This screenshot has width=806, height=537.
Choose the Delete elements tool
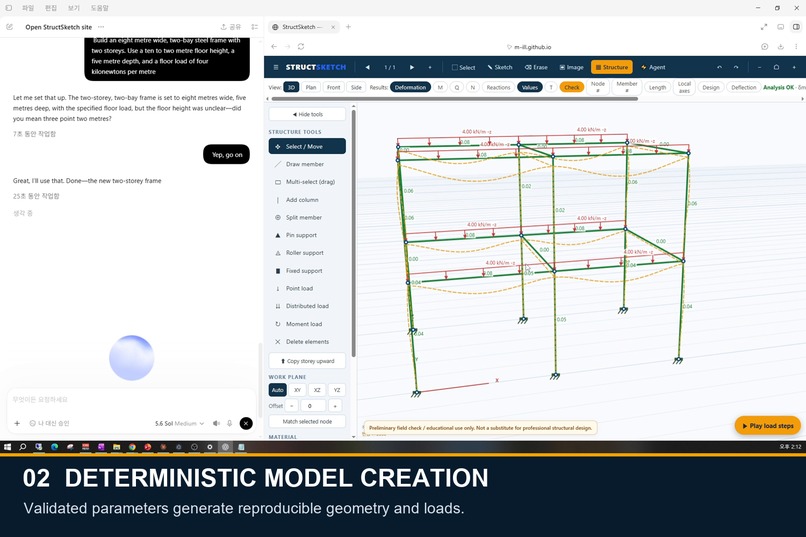307,342
